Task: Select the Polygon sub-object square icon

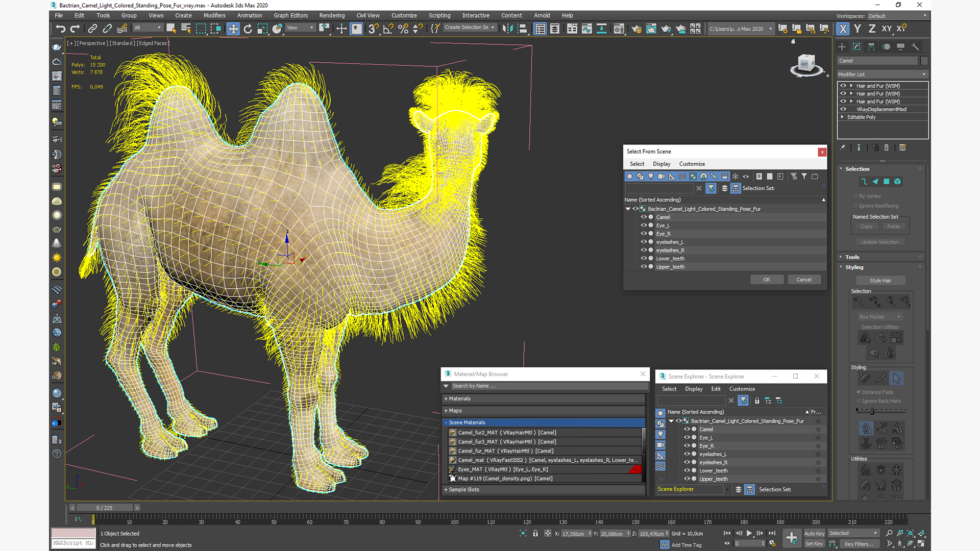Action: point(886,182)
